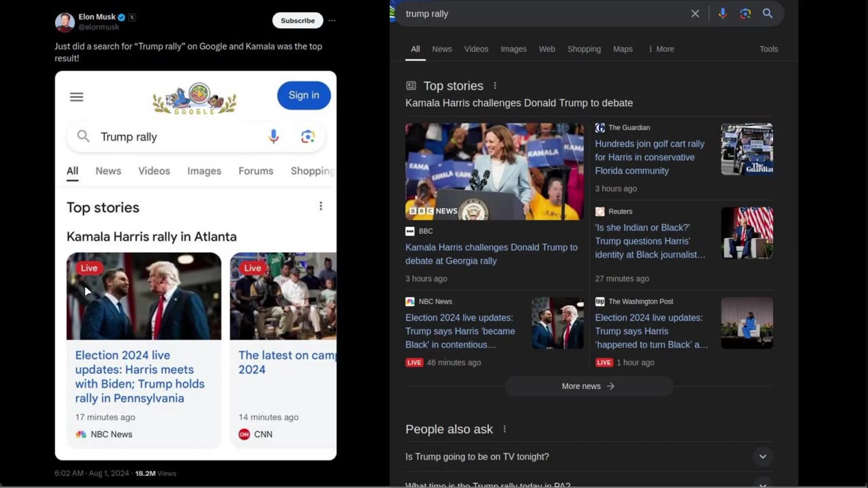The image size is (868, 488).
Task: Click the 'Trump rally' search box in the tweet image
Action: [195, 136]
